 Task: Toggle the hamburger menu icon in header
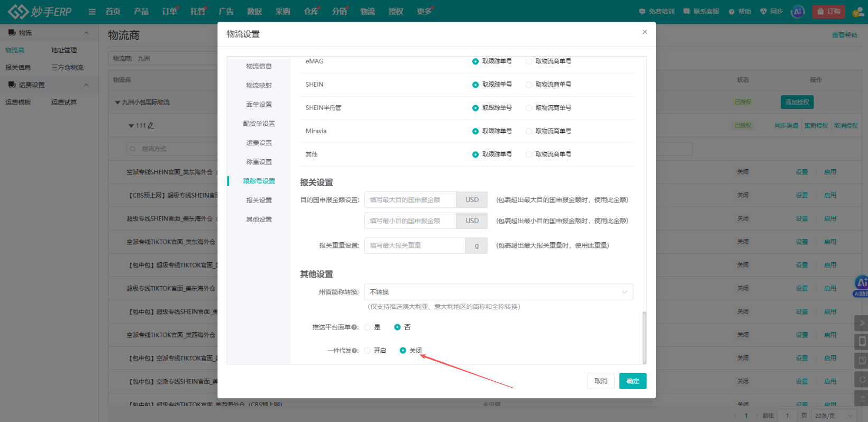[92, 12]
